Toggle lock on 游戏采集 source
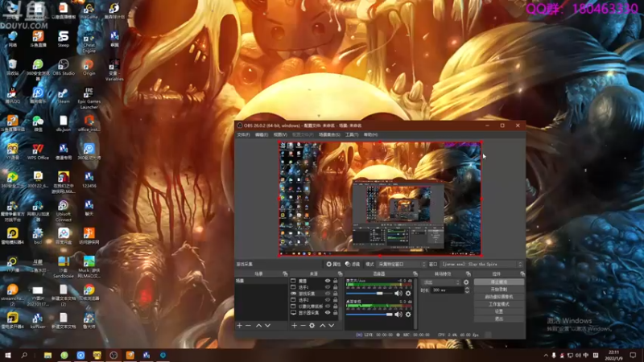The width and height of the screenshot is (644, 362). tap(335, 294)
